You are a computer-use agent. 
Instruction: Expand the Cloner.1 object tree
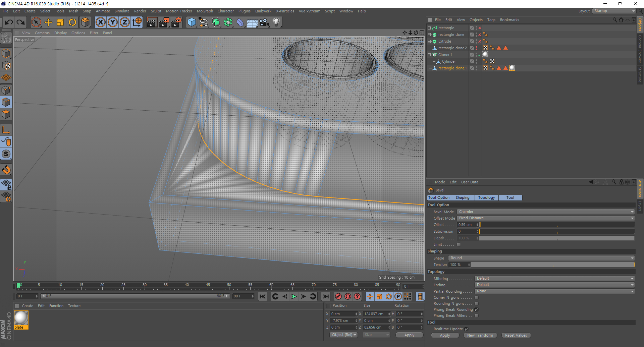click(429, 55)
